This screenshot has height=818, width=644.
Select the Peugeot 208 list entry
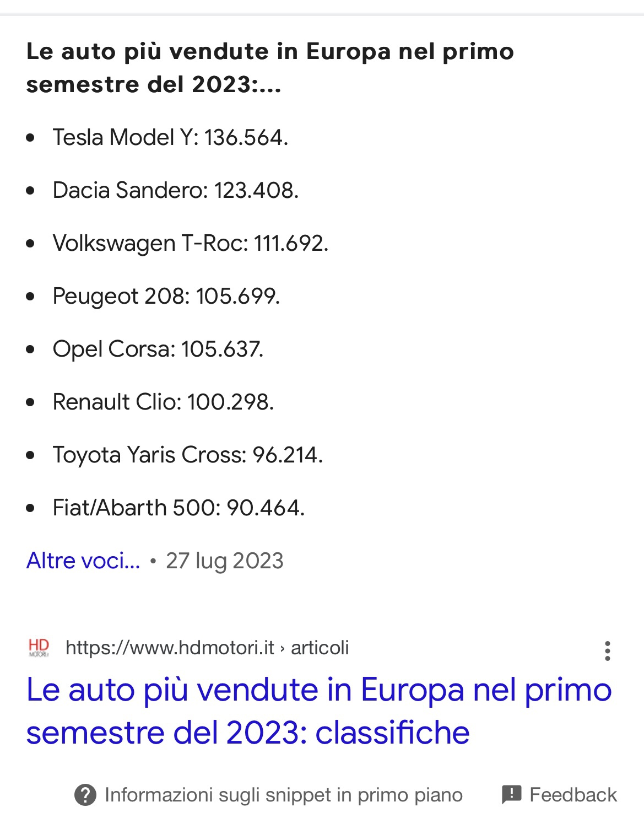click(x=166, y=297)
